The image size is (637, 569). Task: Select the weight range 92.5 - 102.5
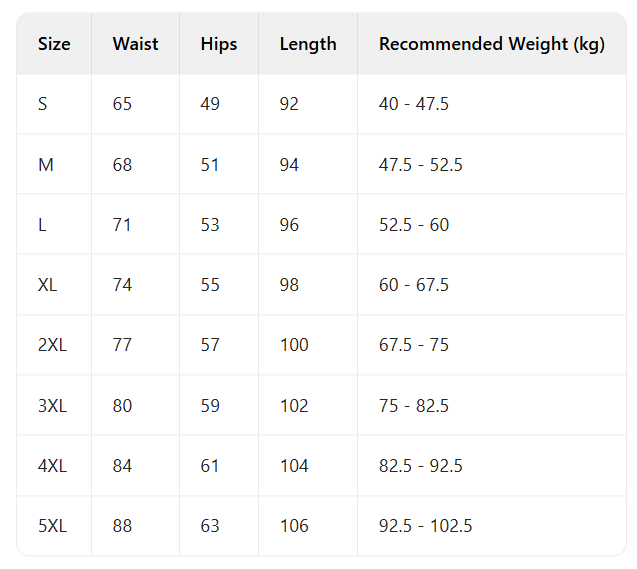[x=426, y=526]
